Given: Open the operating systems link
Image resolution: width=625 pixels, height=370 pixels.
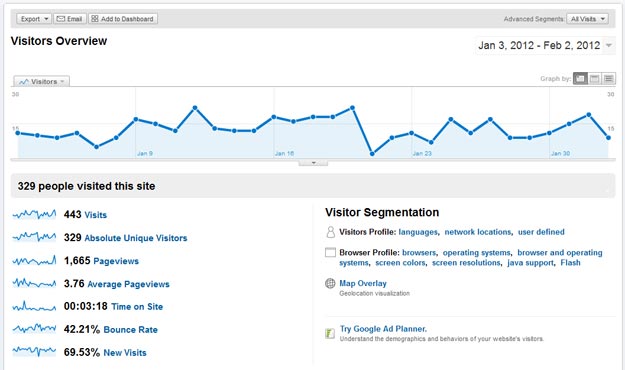Looking at the screenshot, I should pos(476,253).
